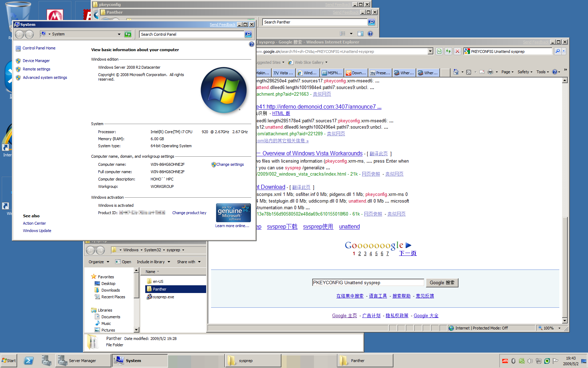This screenshot has height=368, width=588.
Task: Open Panther window view options dropdown
Action: [351, 34]
